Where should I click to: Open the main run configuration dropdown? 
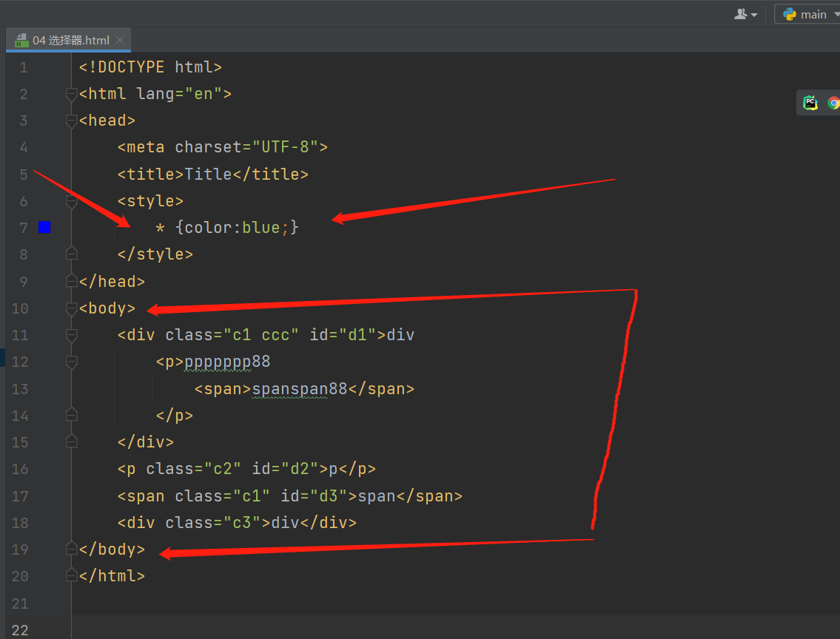808,15
